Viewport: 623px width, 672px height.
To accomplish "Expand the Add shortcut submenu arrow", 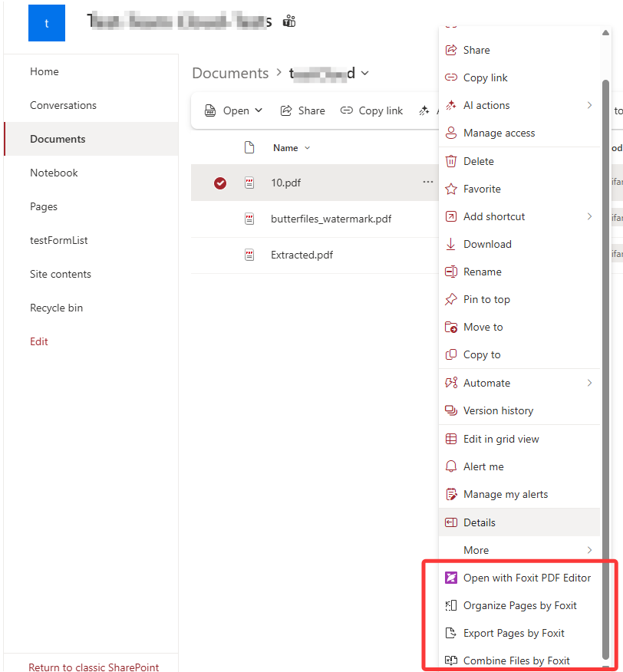I will (x=589, y=216).
